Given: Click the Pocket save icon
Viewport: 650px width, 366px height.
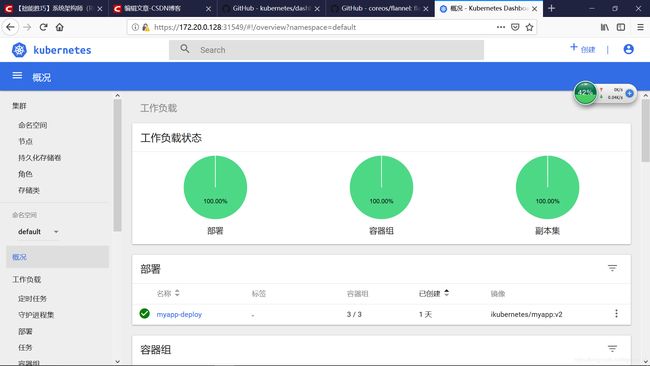Looking at the screenshot, I should pyautogui.click(x=515, y=27).
